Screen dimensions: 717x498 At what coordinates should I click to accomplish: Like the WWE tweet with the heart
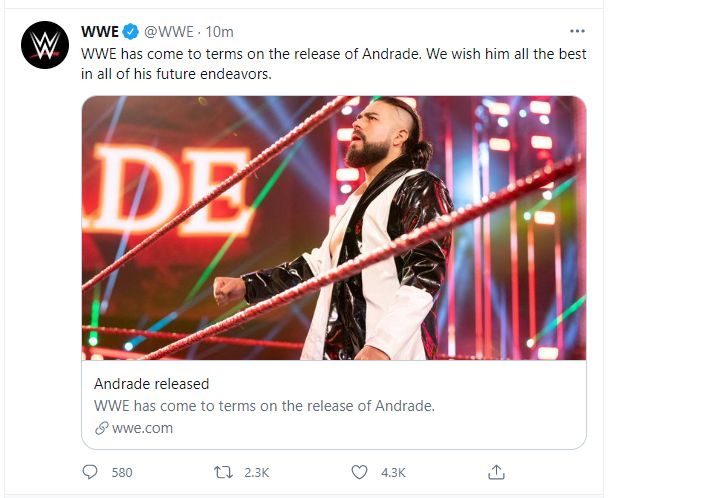361,471
